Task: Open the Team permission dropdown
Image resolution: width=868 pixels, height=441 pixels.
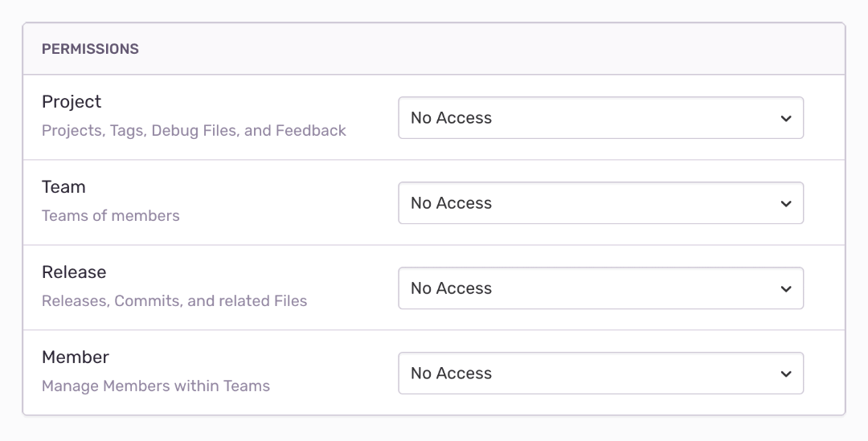Action: pyautogui.click(x=600, y=203)
